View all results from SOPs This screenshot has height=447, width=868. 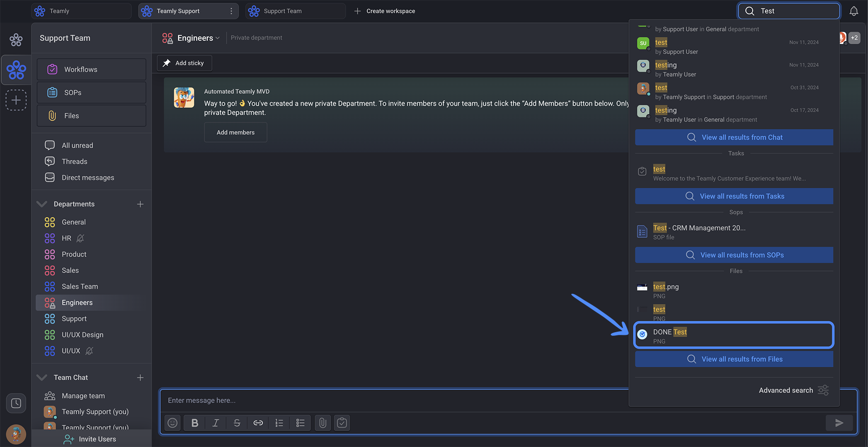pyautogui.click(x=734, y=255)
